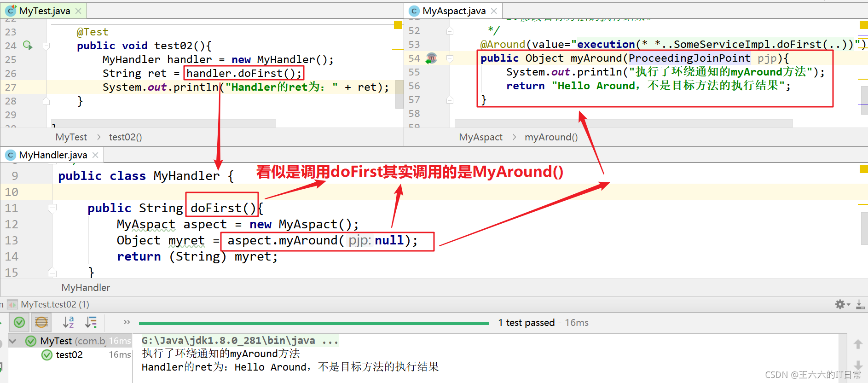Click the MyTest editor vertical scrollbar
Viewport: 868px width, 383px height.
(399, 94)
